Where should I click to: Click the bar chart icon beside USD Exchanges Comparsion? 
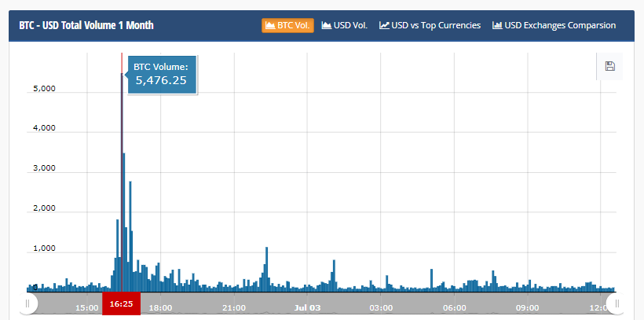497,25
